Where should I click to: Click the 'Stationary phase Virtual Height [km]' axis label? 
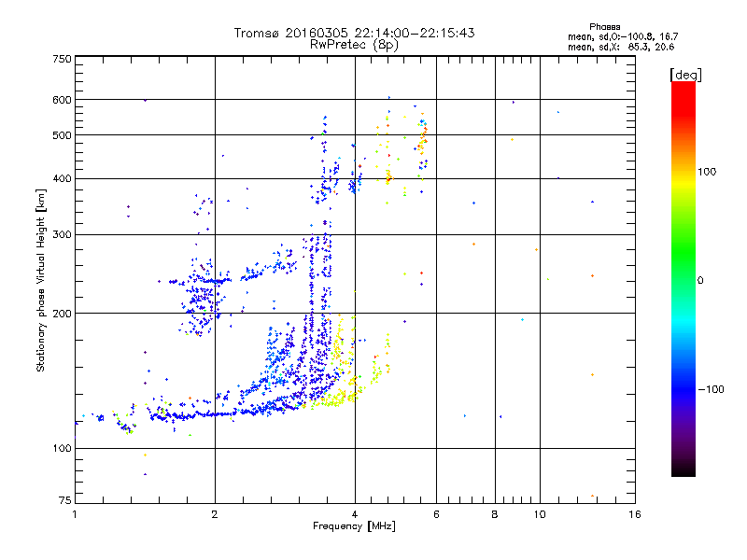(41, 280)
